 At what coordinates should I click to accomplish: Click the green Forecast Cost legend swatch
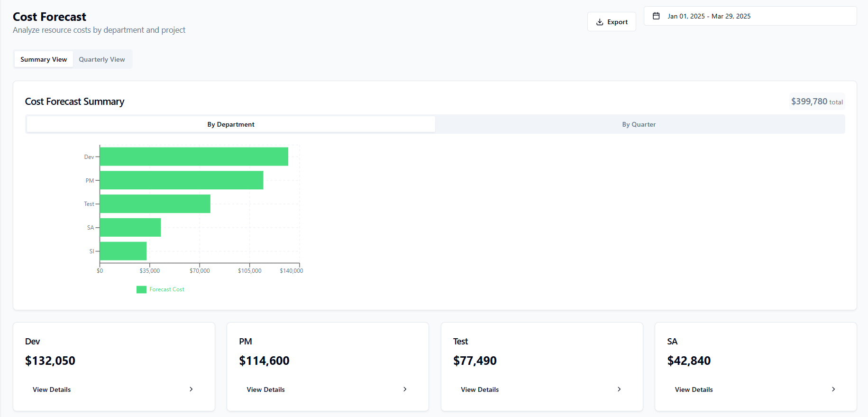[141, 289]
